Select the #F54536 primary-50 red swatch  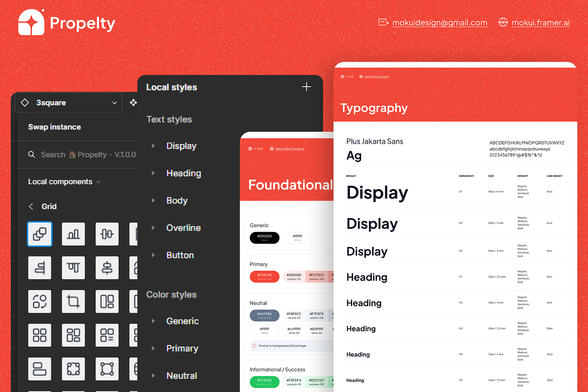[x=265, y=277]
